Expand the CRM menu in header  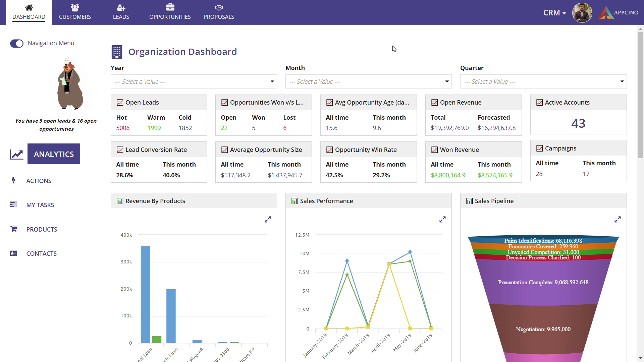554,13
